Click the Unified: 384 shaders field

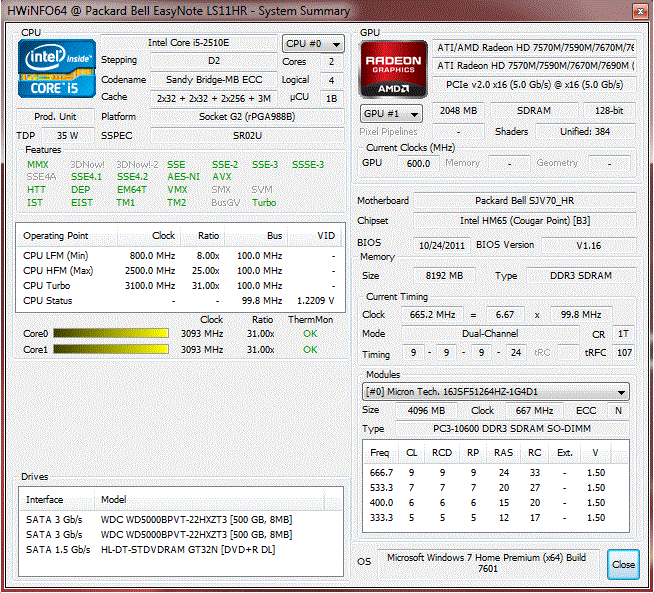point(585,132)
